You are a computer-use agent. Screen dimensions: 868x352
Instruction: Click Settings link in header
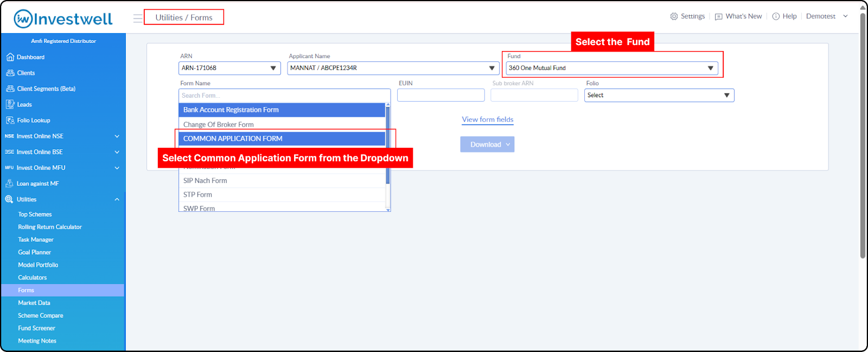(x=693, y=16)
